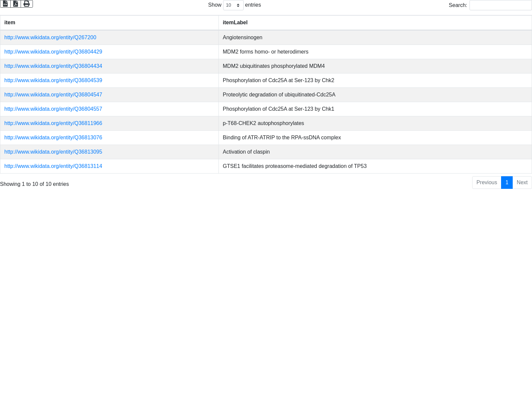Open entity link Q36804539
The image size is (532, 399).
click(53, 80)
